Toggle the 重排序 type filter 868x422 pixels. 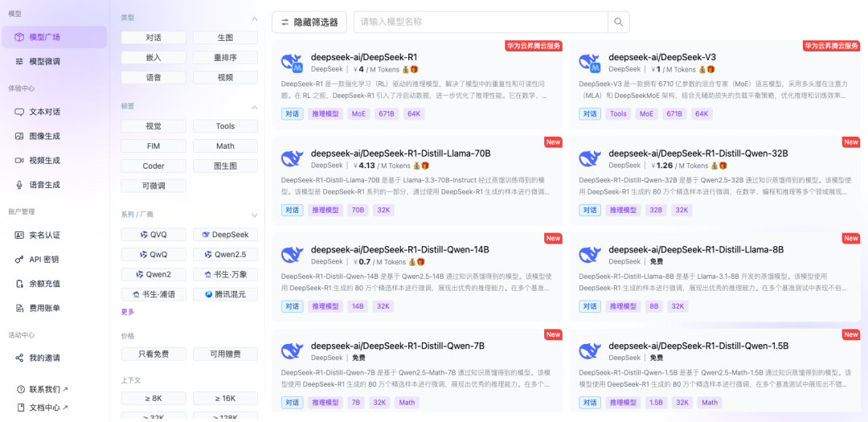click(225, 58)
